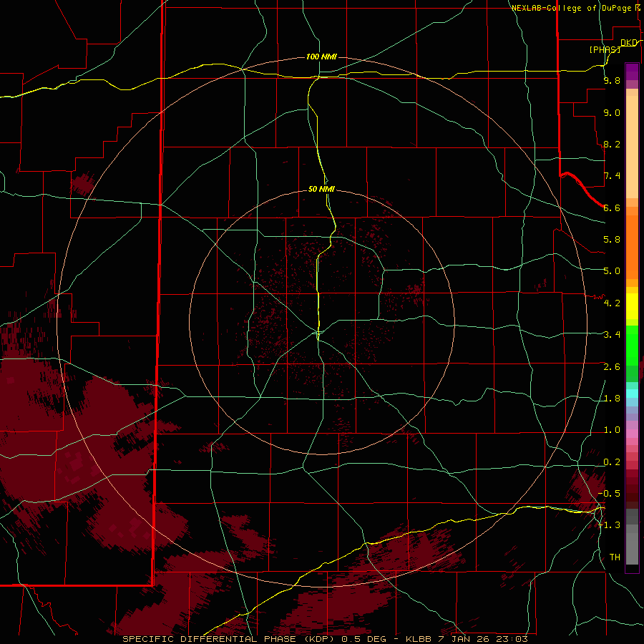Click the SPECIFIC DIFFERENTIAL PHASE title text
This screenshot has width=644, height=644.
point(210,639)
